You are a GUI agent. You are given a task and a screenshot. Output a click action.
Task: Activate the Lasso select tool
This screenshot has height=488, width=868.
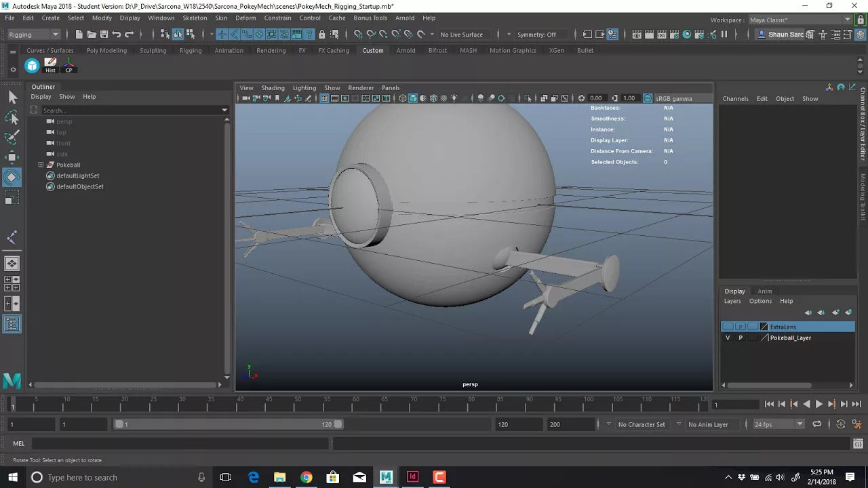tap(12, 118)
